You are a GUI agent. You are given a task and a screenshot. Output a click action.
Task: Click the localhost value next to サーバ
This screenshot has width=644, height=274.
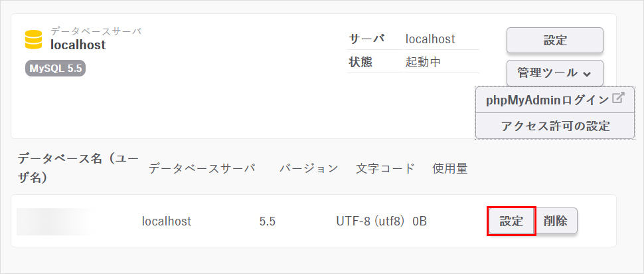pos(430,39)
